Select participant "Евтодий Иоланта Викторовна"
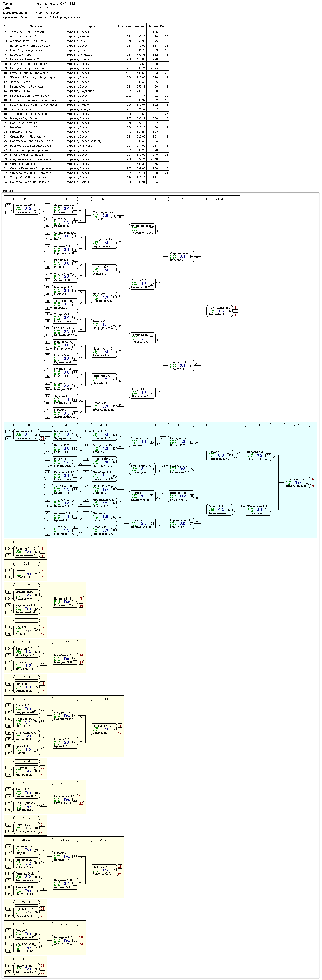This screenshot has height=980, width=322. pyautogui.click(x=29, y=73)
